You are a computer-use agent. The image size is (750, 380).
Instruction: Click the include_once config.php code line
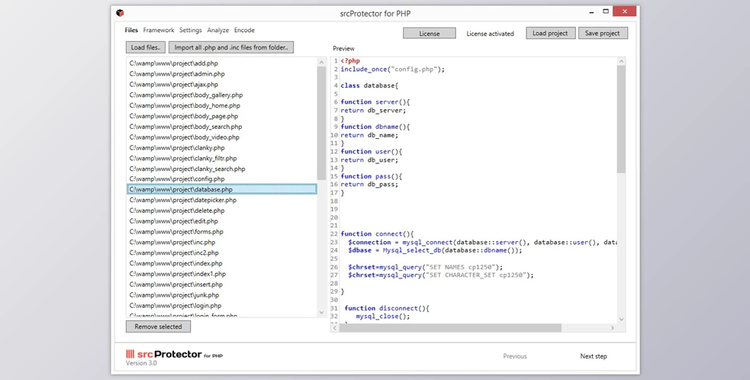click(393, 69)
